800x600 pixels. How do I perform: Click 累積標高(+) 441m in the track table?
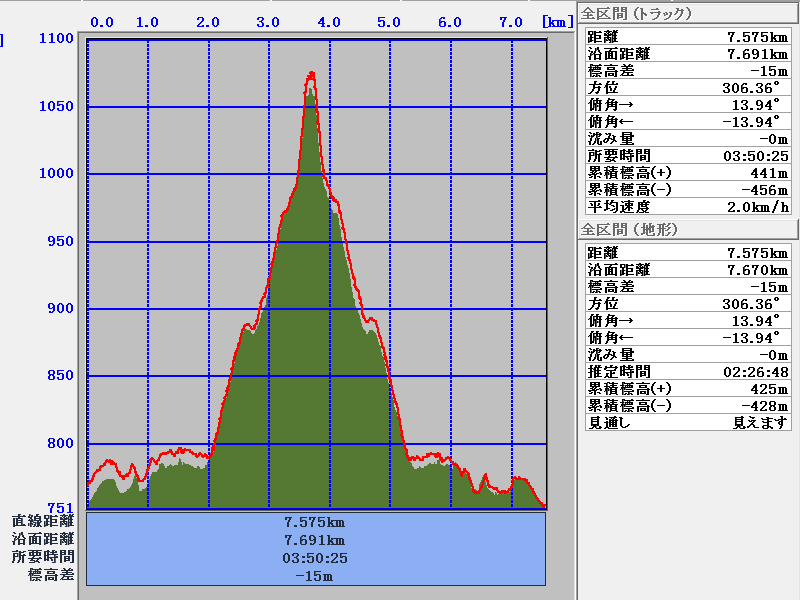[687, 173]
